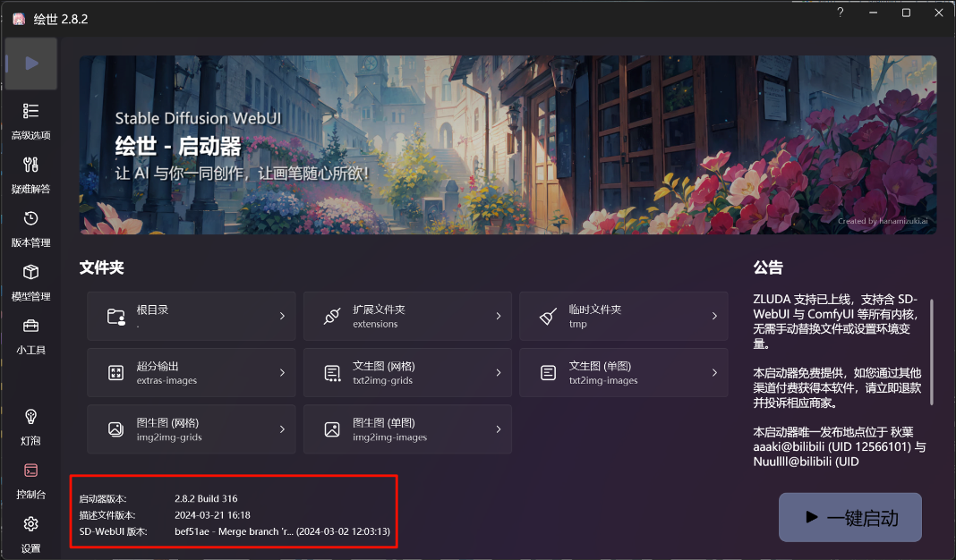
Task: Open 模型管理 model management in sidebar
Action: [x=31, y=282]
